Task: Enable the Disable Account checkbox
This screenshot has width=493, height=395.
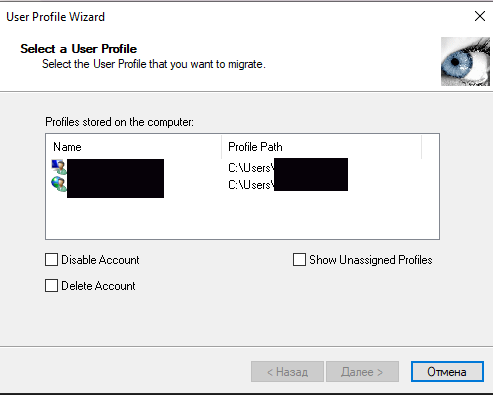Action: (x=51, y=260)
